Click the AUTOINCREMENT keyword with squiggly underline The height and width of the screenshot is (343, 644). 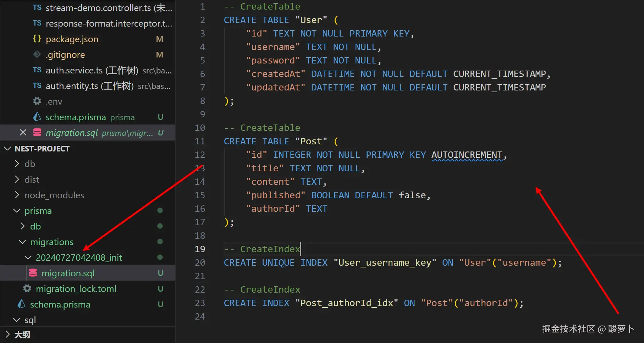tap(467, 155)
